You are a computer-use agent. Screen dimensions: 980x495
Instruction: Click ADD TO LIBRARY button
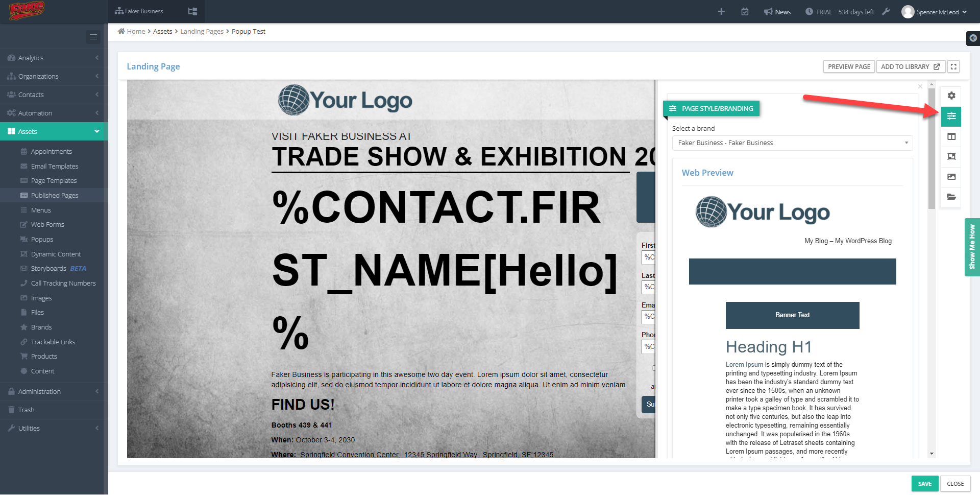coord(911,67)
